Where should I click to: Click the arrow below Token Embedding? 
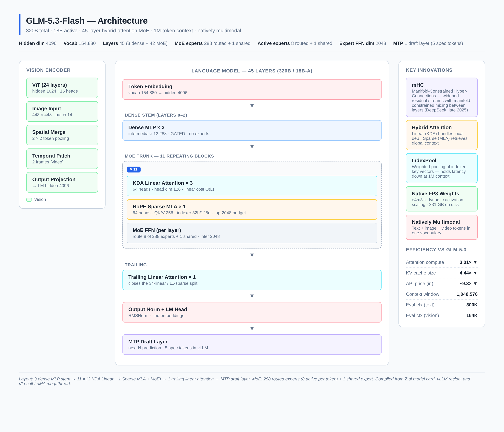(252, 106)
